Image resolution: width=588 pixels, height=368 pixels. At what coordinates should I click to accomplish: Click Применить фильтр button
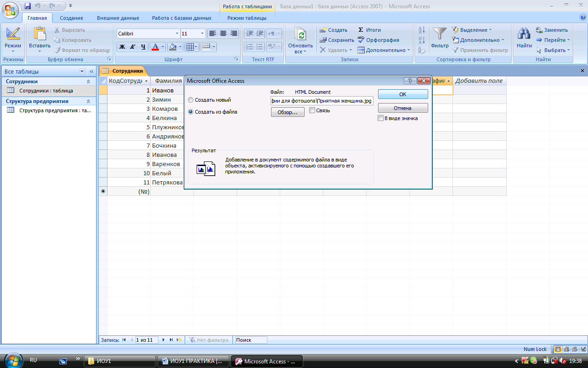coord(480,50)
